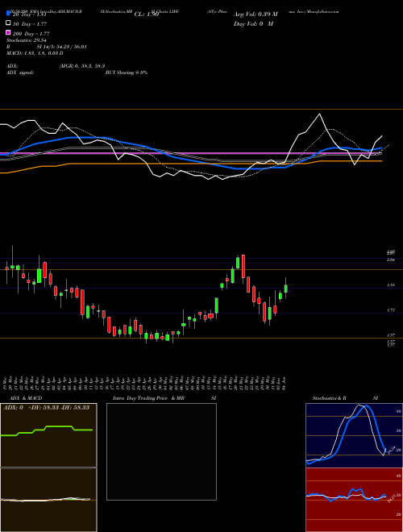This screenshot has height=532, width=403.
Task: Click the CL: 1.90 closing price text
Action: tap(147, 15)
